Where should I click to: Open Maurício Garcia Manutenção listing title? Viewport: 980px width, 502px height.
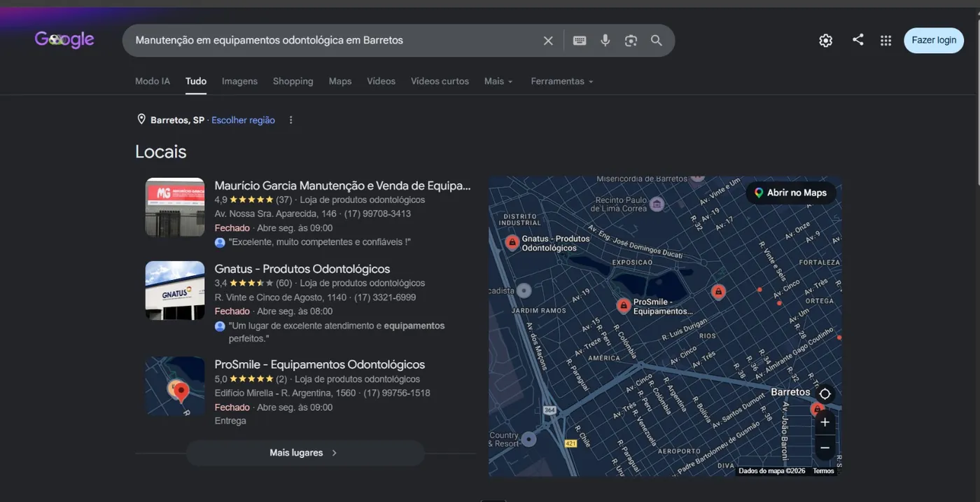click(343, 186)
